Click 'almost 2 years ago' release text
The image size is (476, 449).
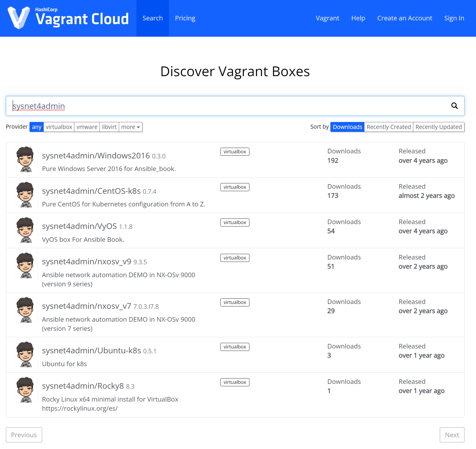pyautogui.click(x=426, y=196)
